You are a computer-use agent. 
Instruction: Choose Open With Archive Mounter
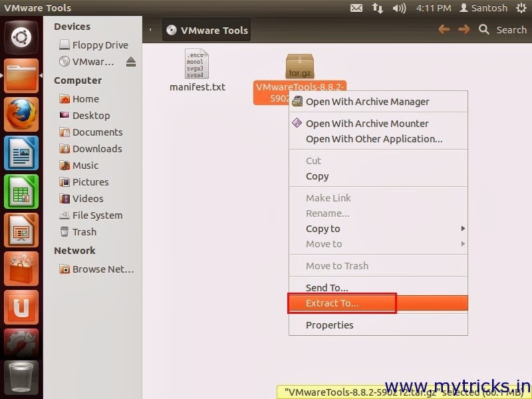tap(378, 124)
